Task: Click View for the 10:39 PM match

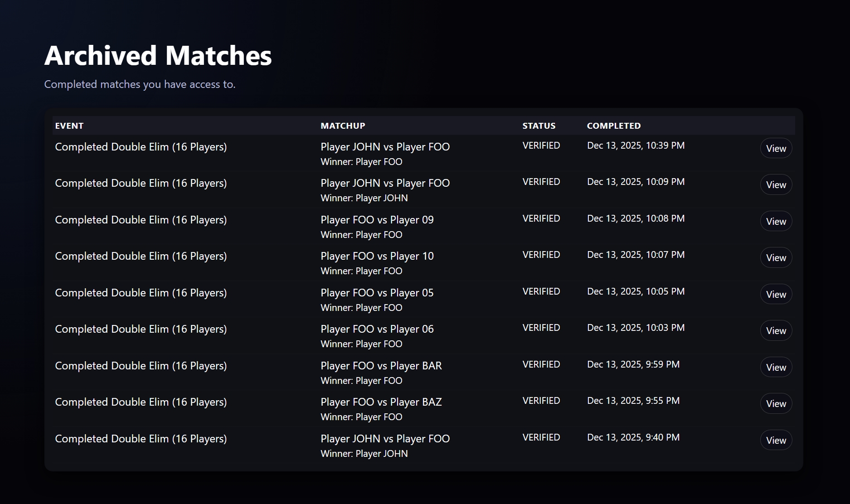Action: pyautogui.click(x=776, y=148)
